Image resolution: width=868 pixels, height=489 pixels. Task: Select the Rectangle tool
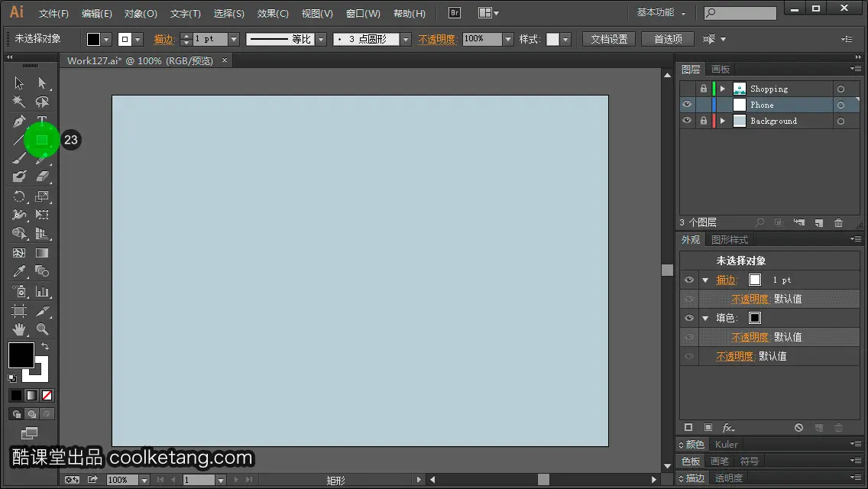pyautogui.click(x=42, y=140)
